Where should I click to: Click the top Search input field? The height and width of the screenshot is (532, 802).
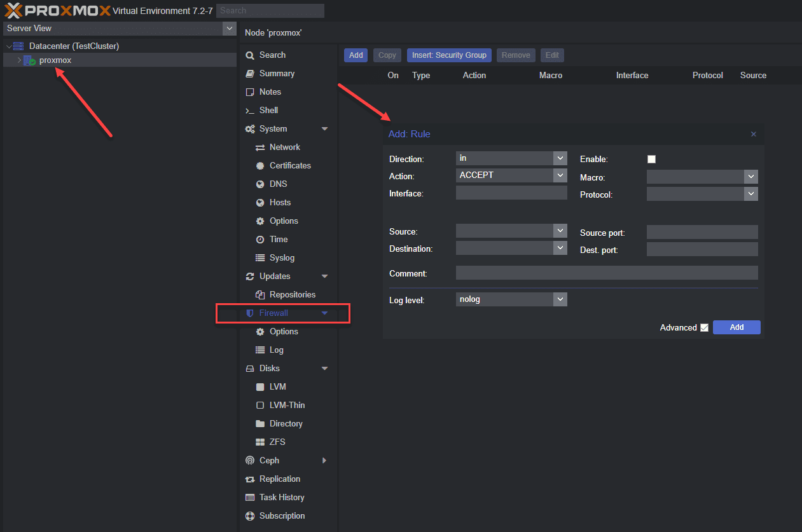pyautogui.click(x=270, y=11)
